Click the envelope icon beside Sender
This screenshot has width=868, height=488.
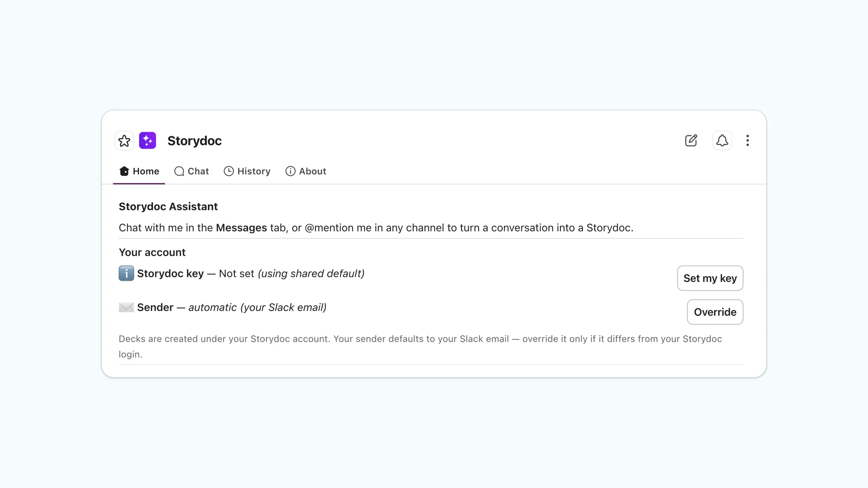[x=126, y=307]
